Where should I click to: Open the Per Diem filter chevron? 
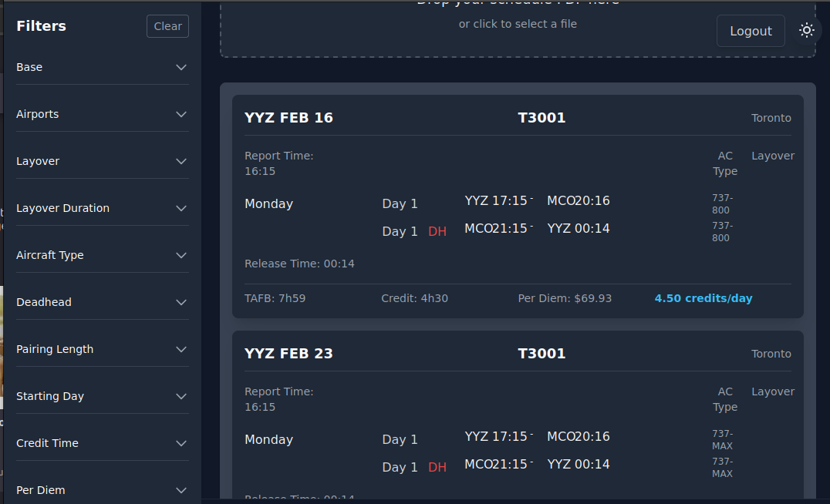[x=181, y=490]
